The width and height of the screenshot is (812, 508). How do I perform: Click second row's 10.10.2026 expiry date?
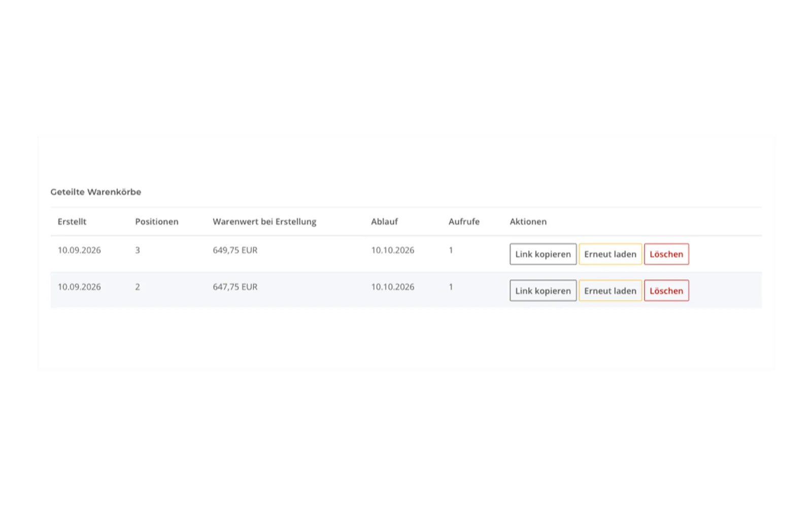point(392,287)
